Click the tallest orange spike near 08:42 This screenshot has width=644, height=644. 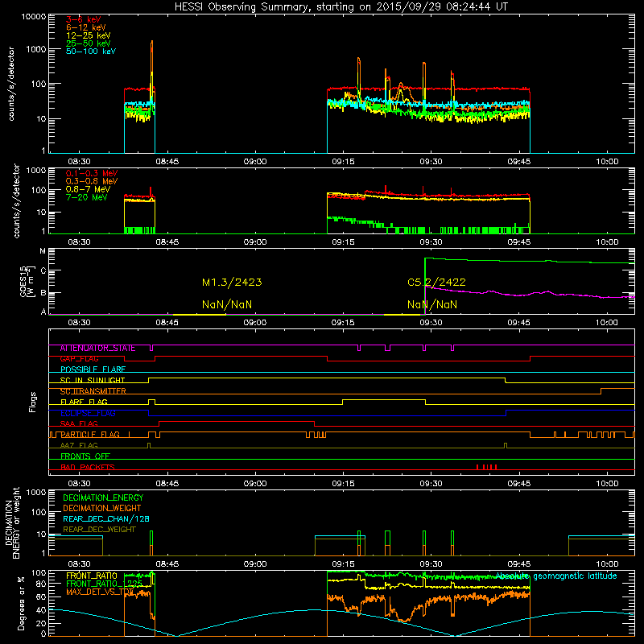152,62
